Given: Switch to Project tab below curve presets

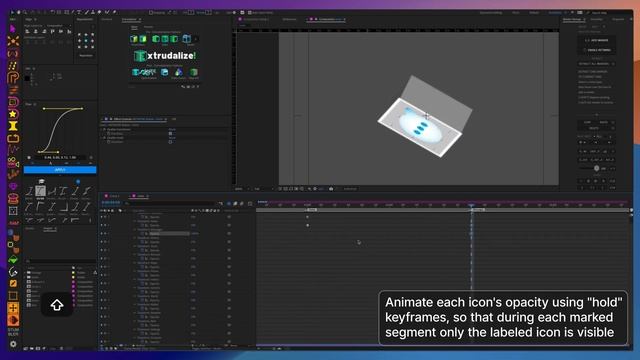Looking at the screenshot, I should [x=50, y=229].
